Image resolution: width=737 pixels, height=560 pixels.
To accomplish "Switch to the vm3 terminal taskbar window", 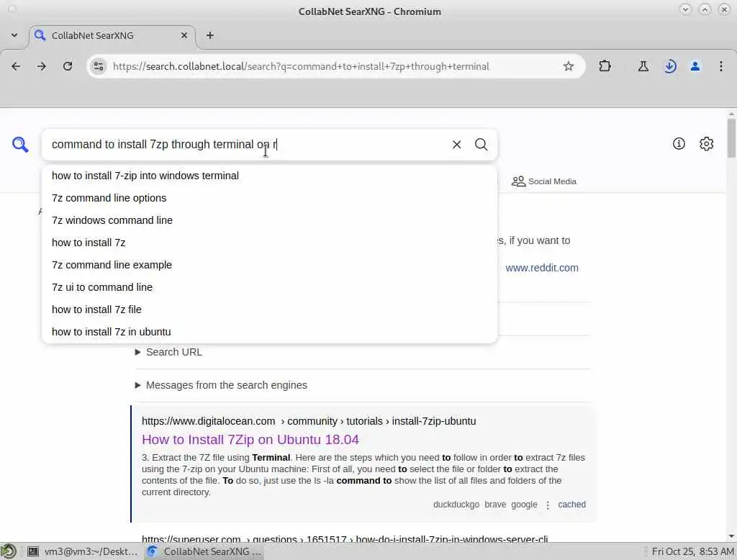I will [82, 551].
